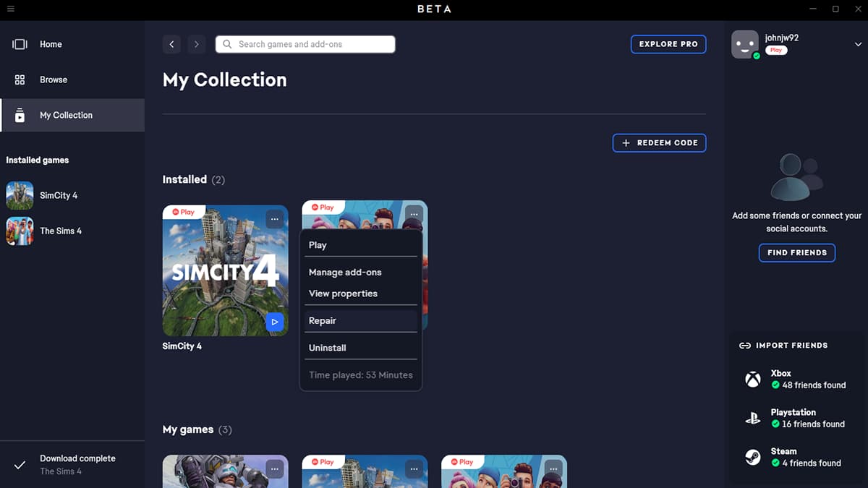Image resolution: width=868 pixels, height=488 pixels.
Task: Select Repair from the context menu
Action: click(323, 320)
